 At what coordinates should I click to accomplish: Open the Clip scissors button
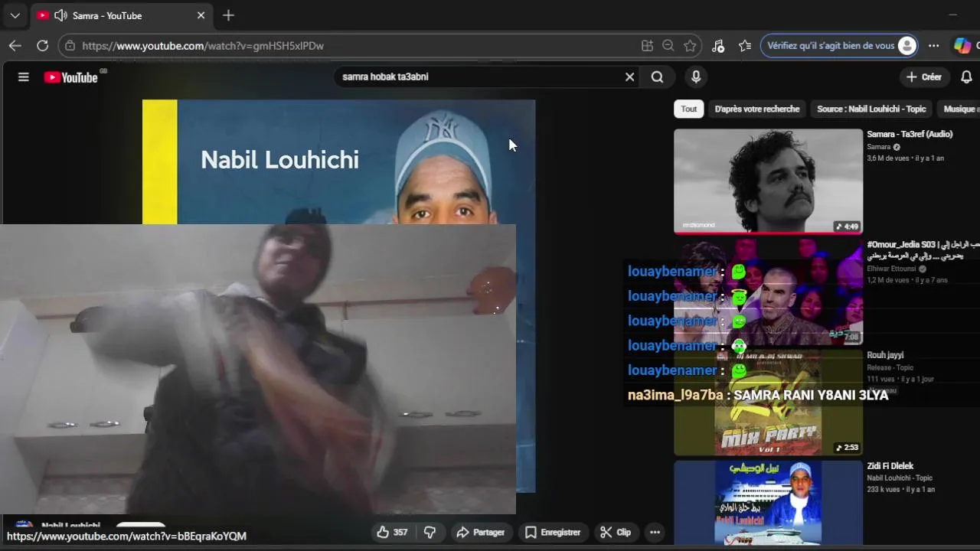616,532
